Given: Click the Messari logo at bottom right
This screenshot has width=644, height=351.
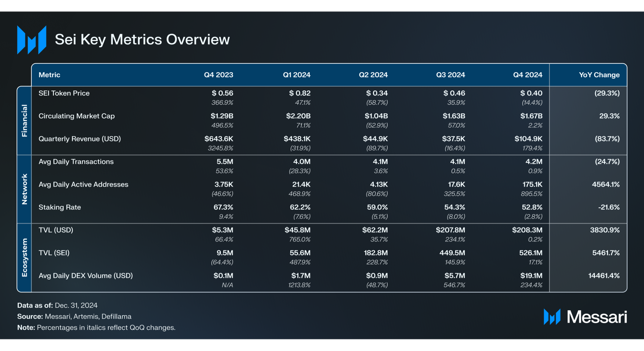Looking at the screenshot, I should [x=585, y=317].
